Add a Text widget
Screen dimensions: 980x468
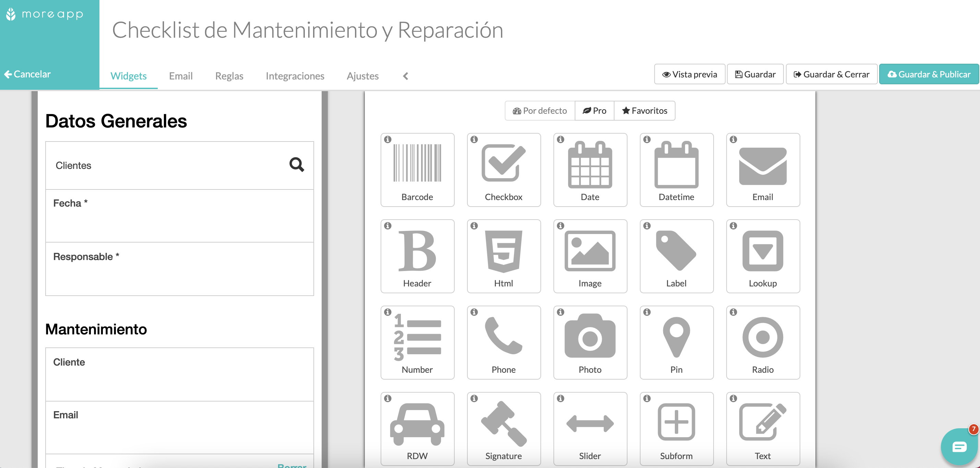coord(763,429)
